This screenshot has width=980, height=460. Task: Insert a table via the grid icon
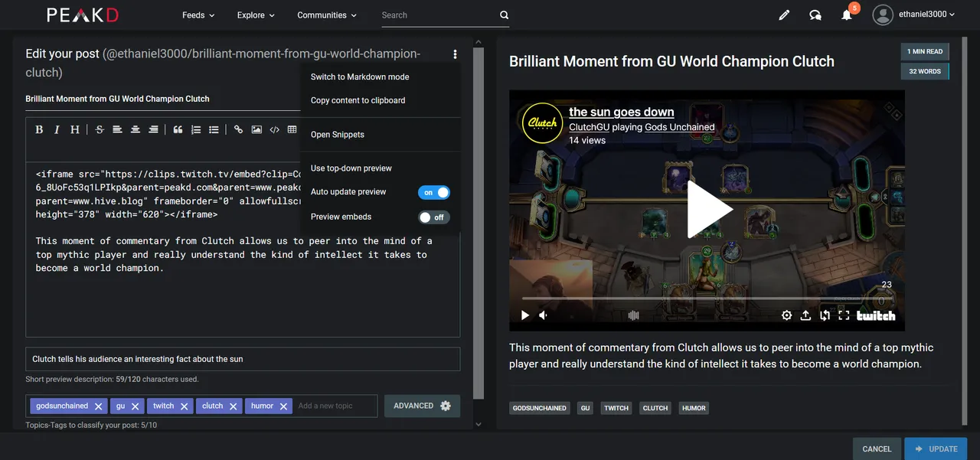pos(292,129)
